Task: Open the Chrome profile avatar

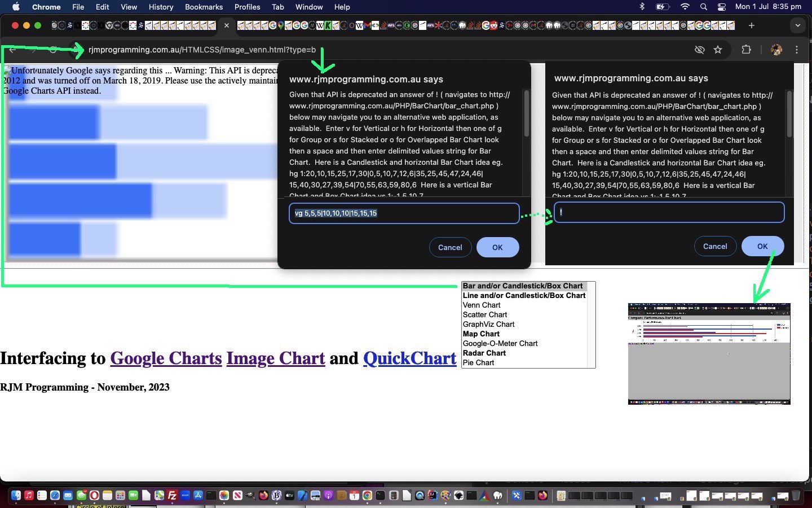Action: [x=776, y=50]
